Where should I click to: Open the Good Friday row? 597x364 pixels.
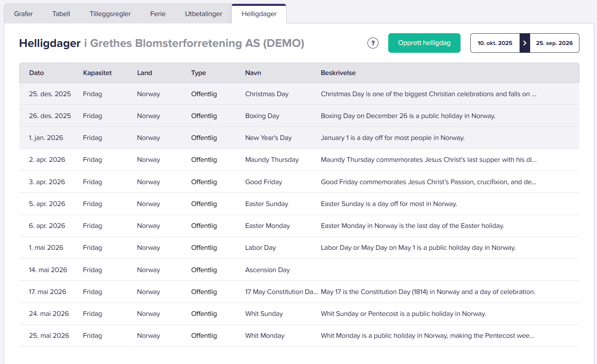pos(264,182)
